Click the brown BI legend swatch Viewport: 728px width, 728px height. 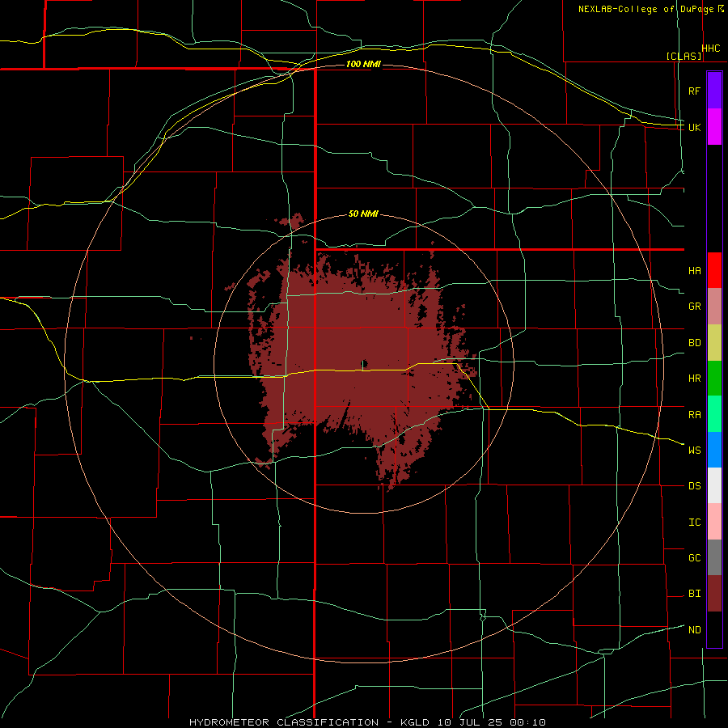click(x=714, y=594)
